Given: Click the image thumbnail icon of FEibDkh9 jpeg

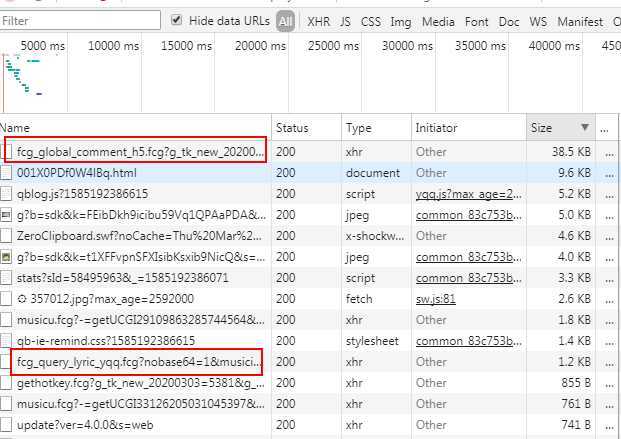Looking at the screenshot, I should [6, 215].
